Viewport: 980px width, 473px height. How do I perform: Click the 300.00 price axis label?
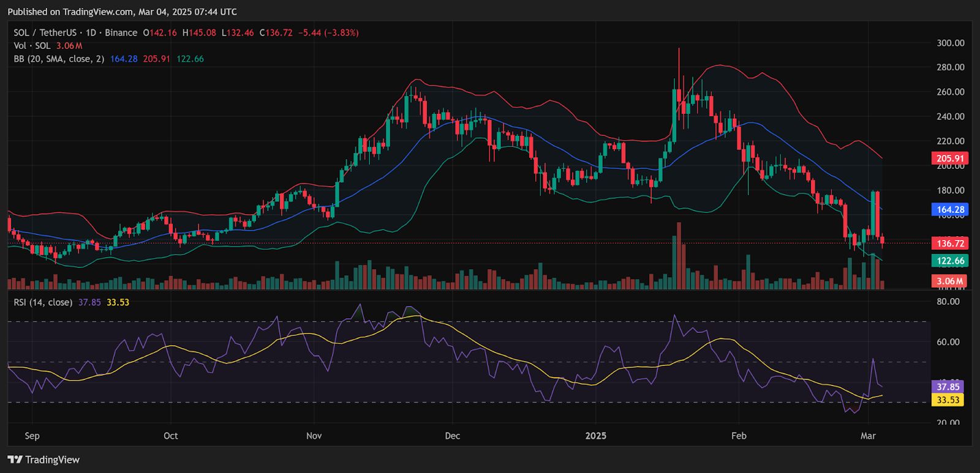[x=951, y=43]
